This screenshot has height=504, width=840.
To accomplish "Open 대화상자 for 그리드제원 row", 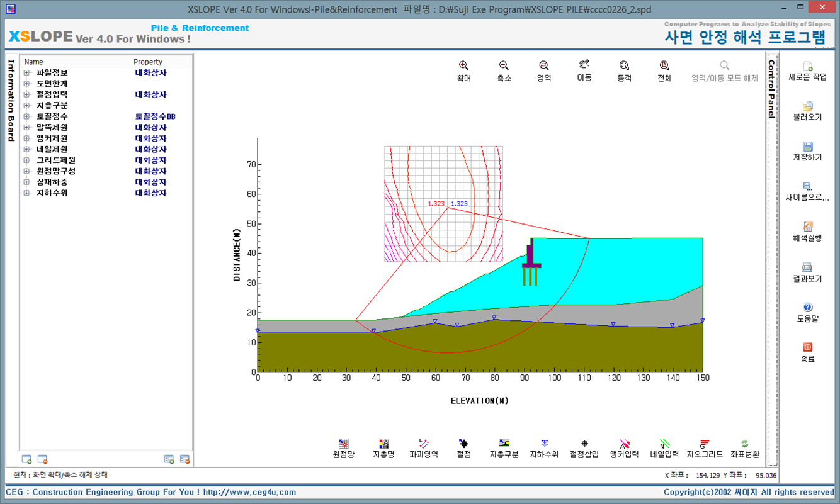I will coord(150,160).
